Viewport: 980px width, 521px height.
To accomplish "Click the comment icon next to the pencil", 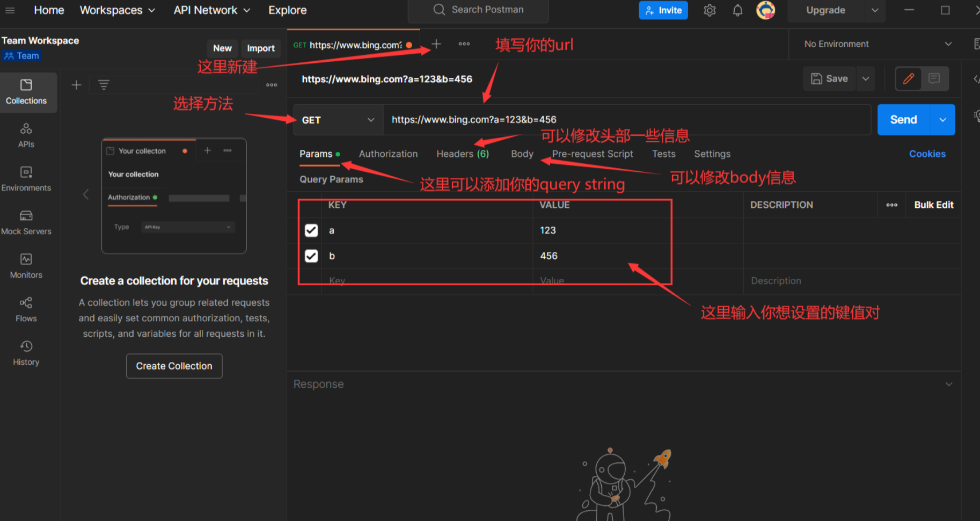I will (x=934, y=79).
